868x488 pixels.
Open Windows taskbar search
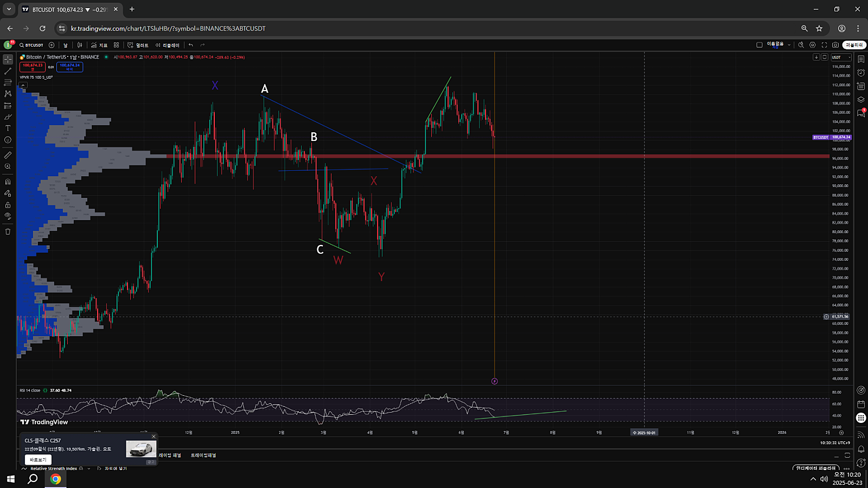pos(33,479)
